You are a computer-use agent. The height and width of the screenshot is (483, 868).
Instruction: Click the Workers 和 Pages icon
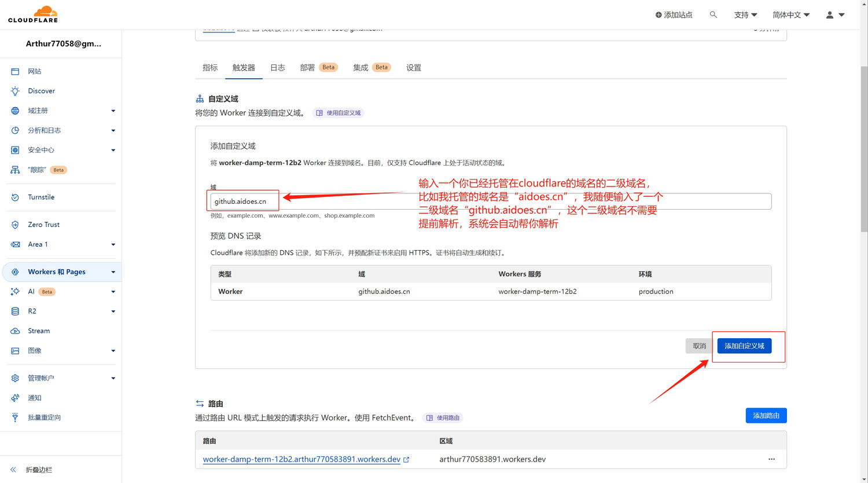[15, 272]
